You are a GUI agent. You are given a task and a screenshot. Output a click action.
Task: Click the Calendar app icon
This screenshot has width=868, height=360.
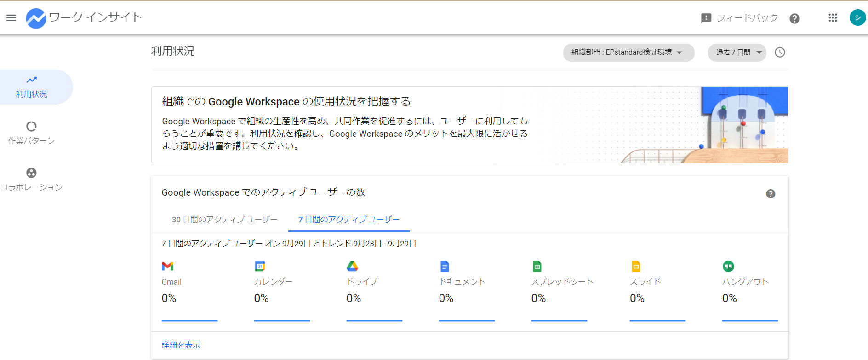click(260, 266)
